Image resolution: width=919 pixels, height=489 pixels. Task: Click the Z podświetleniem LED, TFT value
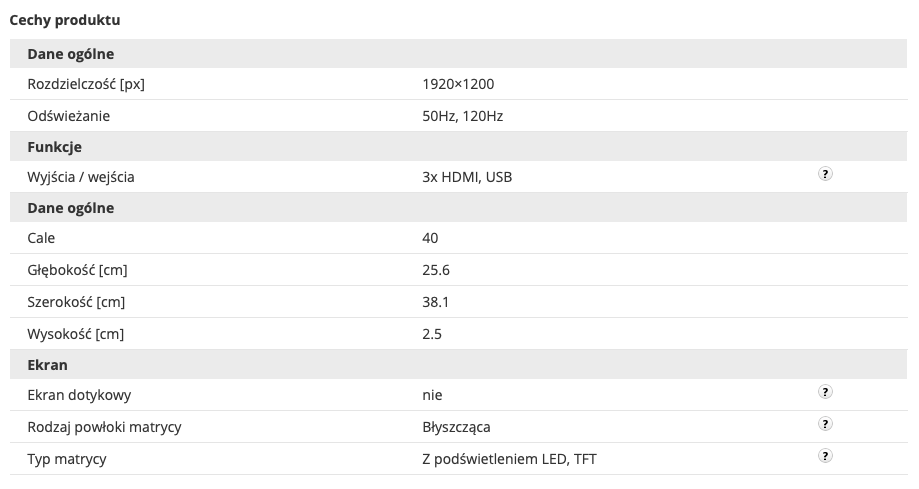coord(509,459)
